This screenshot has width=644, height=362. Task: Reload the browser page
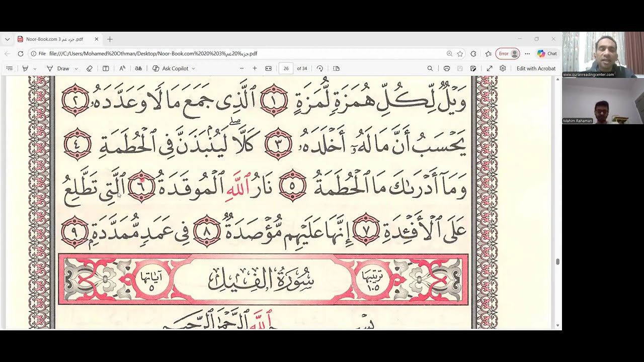pyautogui.click(x=21, y=53)
